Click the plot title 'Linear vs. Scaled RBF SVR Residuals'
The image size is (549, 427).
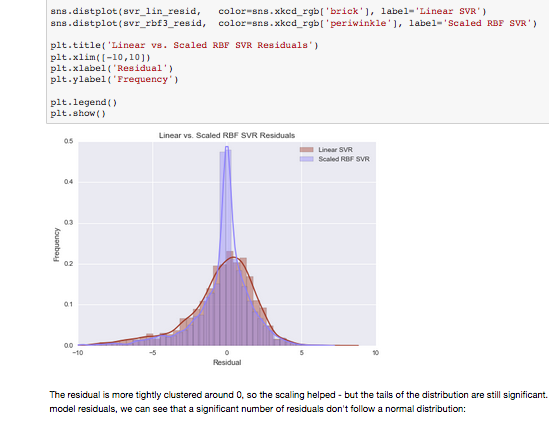(x=227, y=135)
